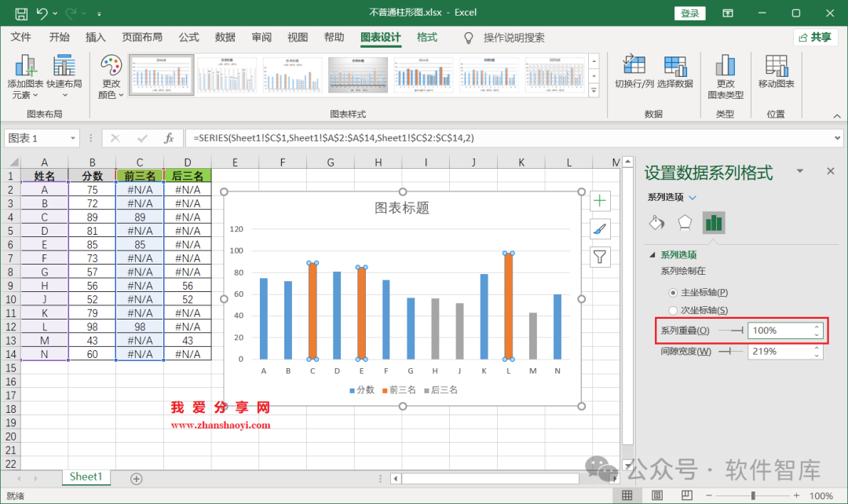Screen dimensions: 848x504
Task: Collapse the ribbon with chevron
Action: click(837, 115)
